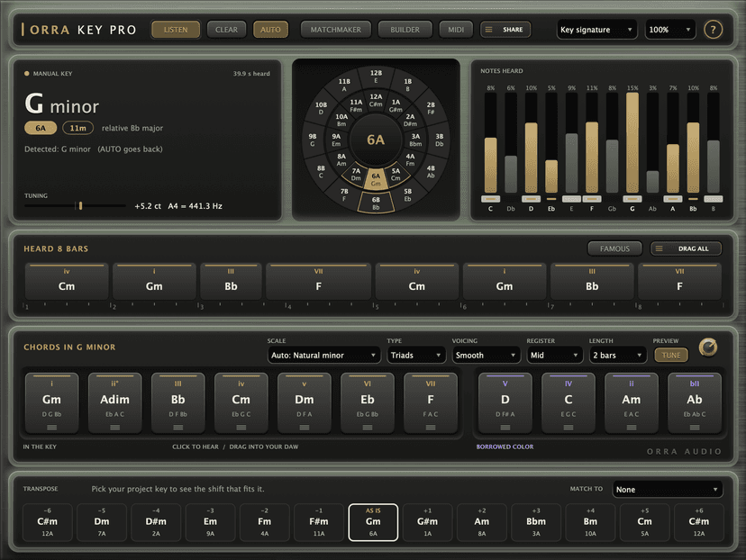Click the G note level bar in Notes Heard

(632, 142)
